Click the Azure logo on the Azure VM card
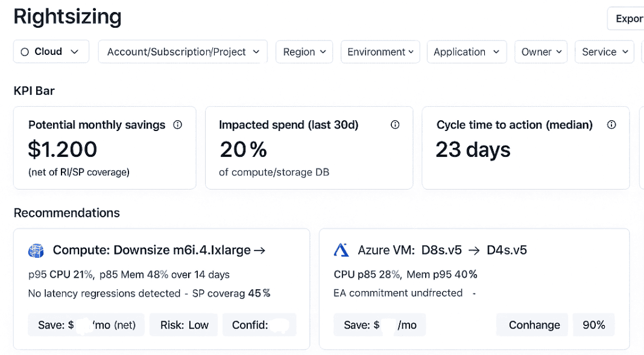This screenshot has height=355, width=644. 341,249
